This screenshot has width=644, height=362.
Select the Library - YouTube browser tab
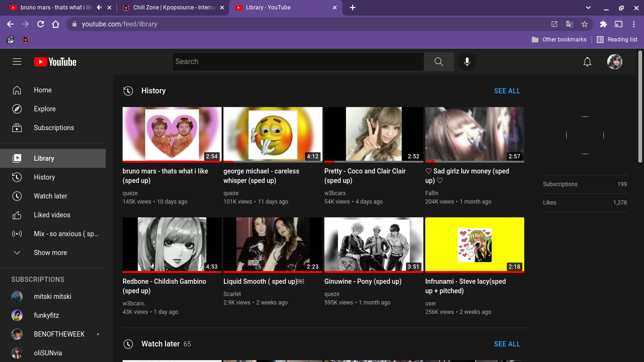pyautogui.click(x=286, y=8)
